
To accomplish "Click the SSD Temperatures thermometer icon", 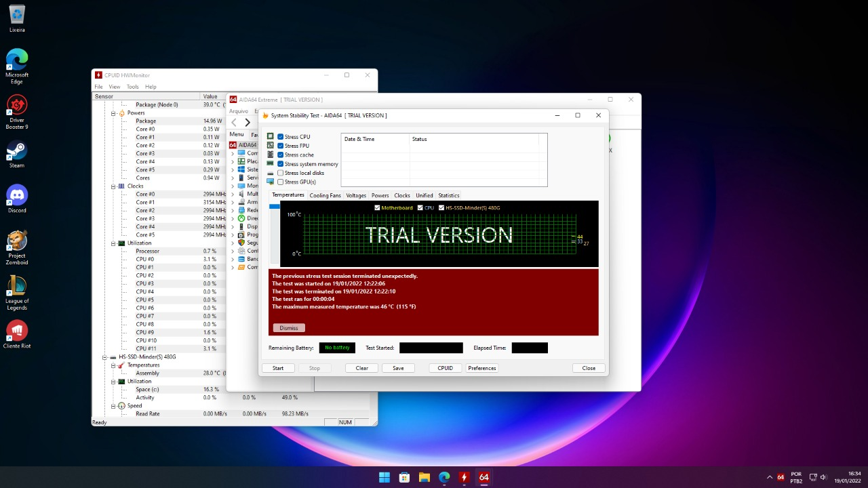I will pyautogui.click(x=122, y=365).
